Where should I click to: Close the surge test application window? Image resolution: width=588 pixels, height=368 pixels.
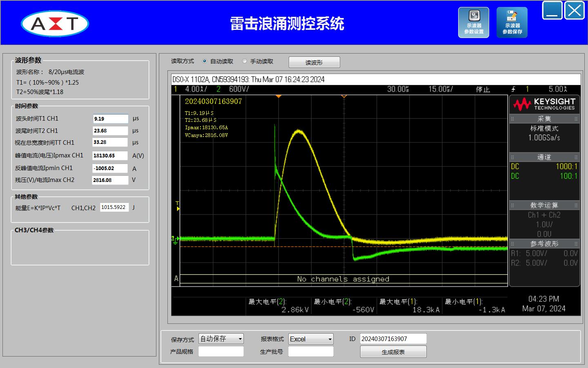[x=574, y=11]
